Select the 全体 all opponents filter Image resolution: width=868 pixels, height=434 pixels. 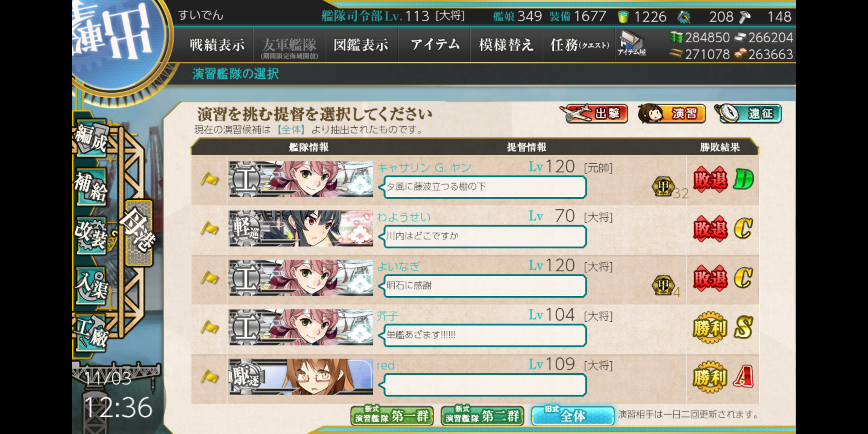(572, 416)
